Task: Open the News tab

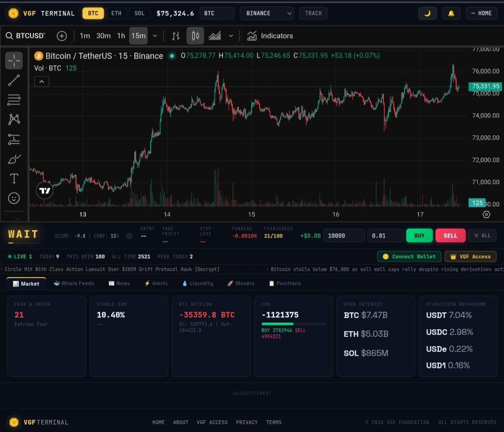Action: (x=119, y=284)
